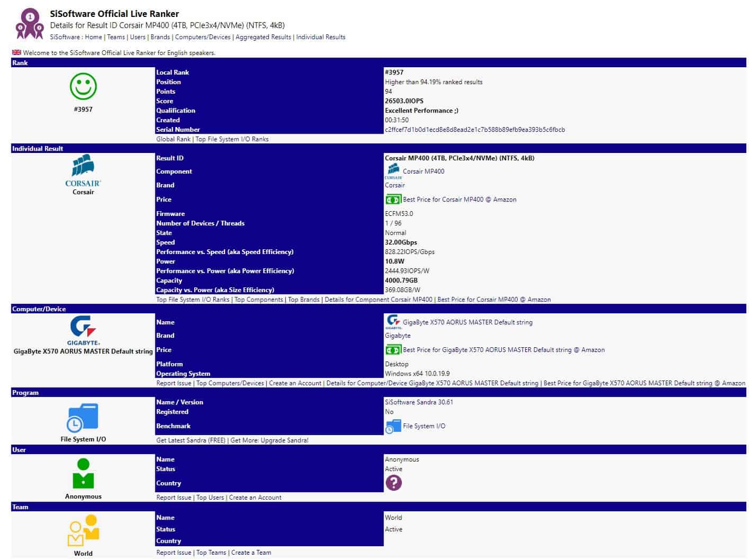Open the Computers/Devices navigation link

coord(203,37)
